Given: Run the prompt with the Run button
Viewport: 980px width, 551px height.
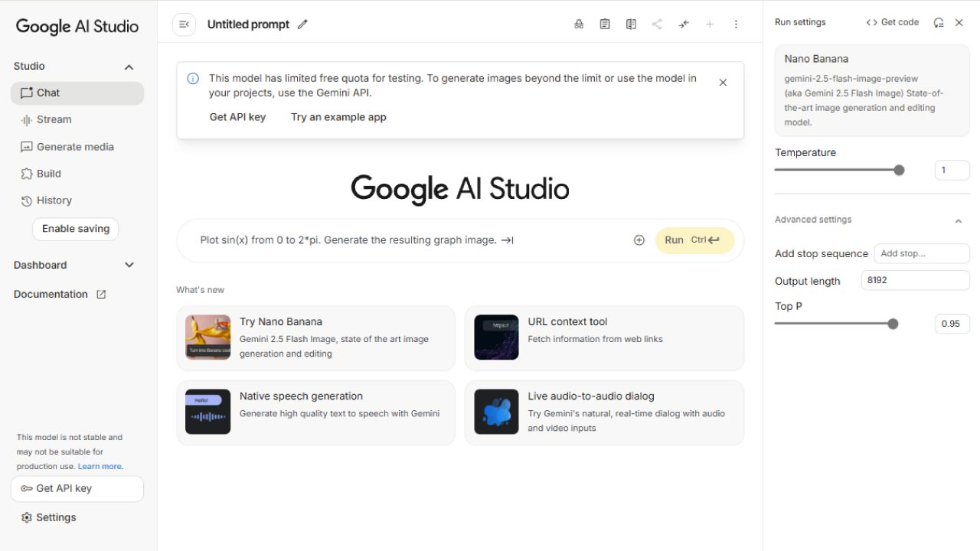Looking at the screenshot, I should 695,240.
